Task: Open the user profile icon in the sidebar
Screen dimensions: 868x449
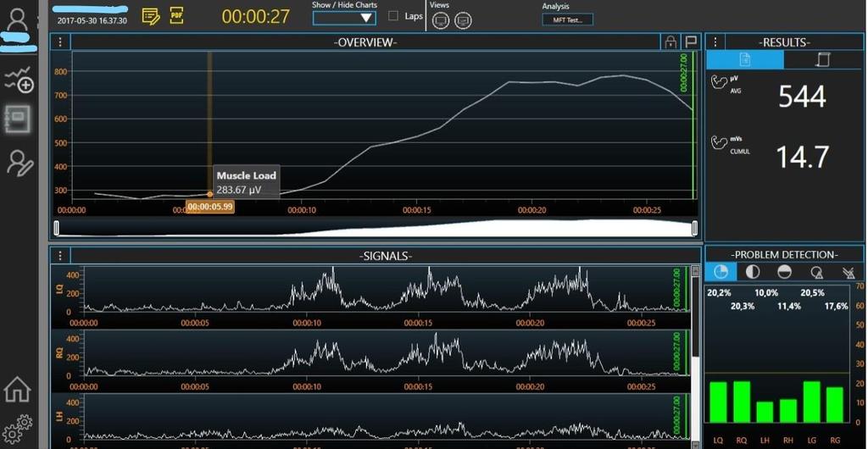Action: point(18,19)
